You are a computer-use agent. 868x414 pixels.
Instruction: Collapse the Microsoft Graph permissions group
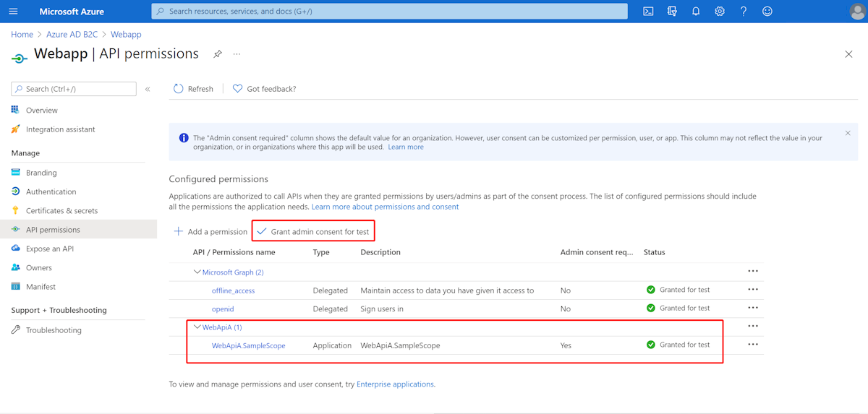[x=197, y=272]
